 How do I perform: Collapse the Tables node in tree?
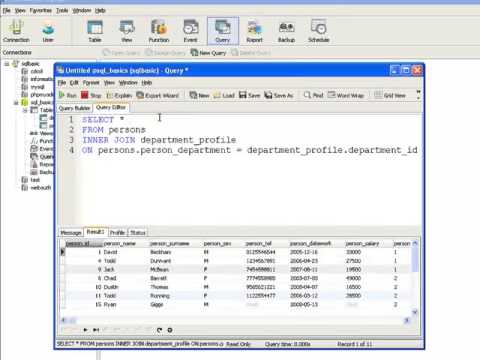[25, 110]
